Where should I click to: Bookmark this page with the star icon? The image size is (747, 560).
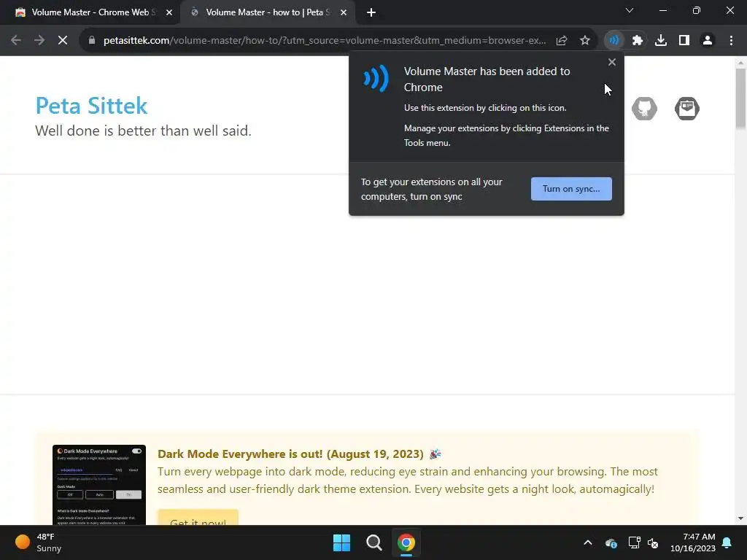click(x=585, y=41)
